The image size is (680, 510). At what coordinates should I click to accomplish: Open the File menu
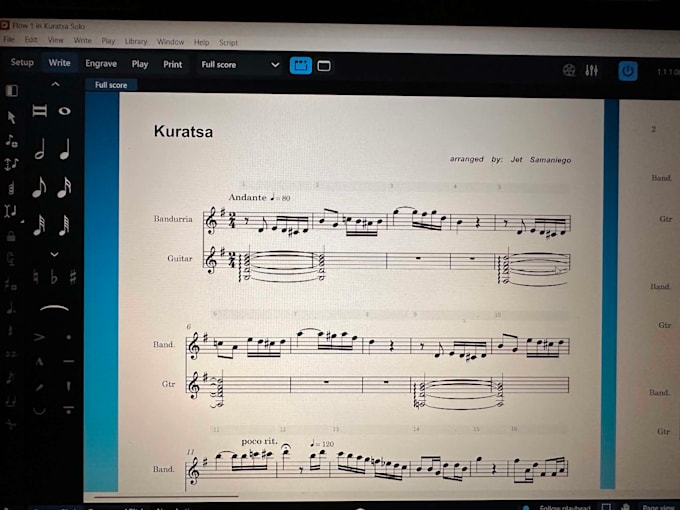click(x=9, y=39)
